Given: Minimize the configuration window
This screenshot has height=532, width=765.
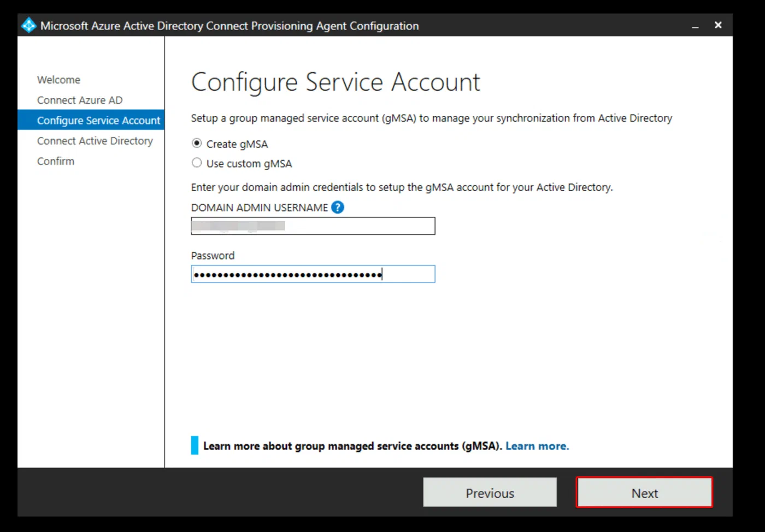Looking at the screenshot, I should tap(695, 26).
